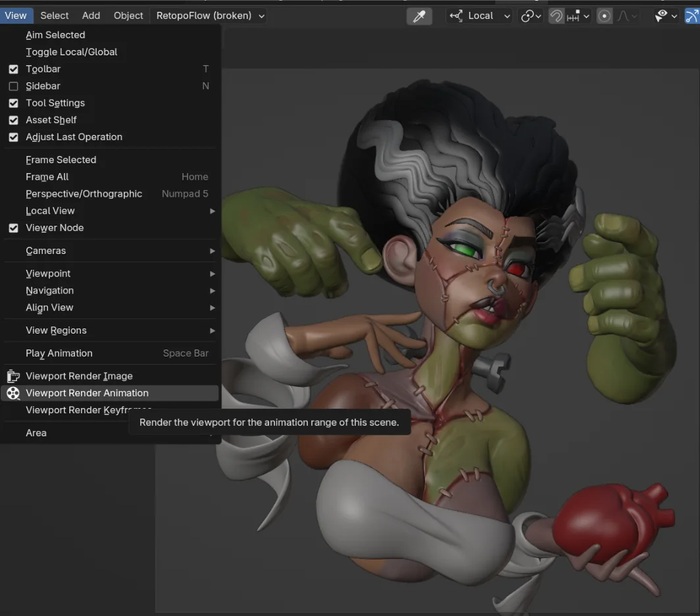
Task: Uncheck the Asset Shelf checkbox
Action: [x=14, y=120]
